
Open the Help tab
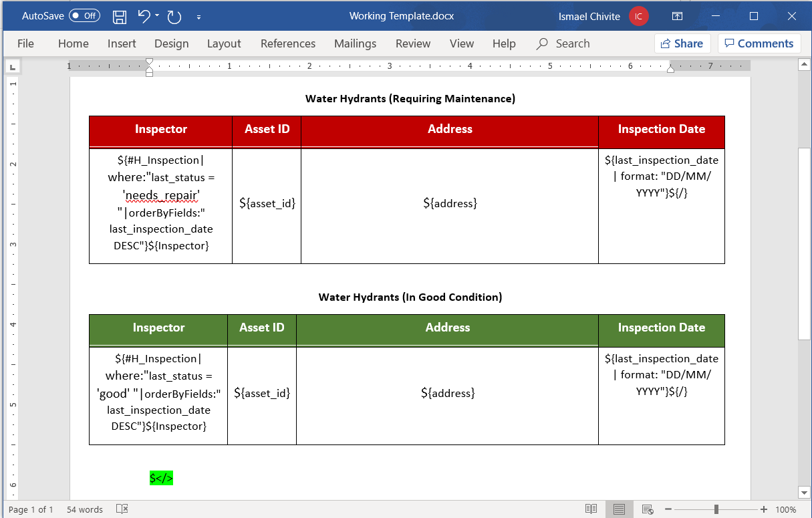504,43
